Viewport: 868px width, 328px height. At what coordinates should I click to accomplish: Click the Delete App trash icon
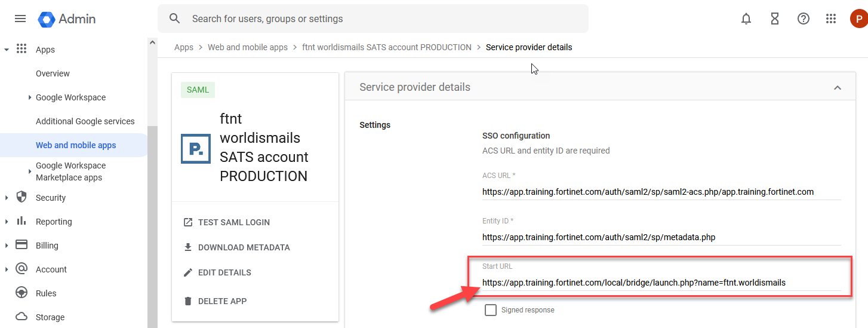(x=188, y=301)
